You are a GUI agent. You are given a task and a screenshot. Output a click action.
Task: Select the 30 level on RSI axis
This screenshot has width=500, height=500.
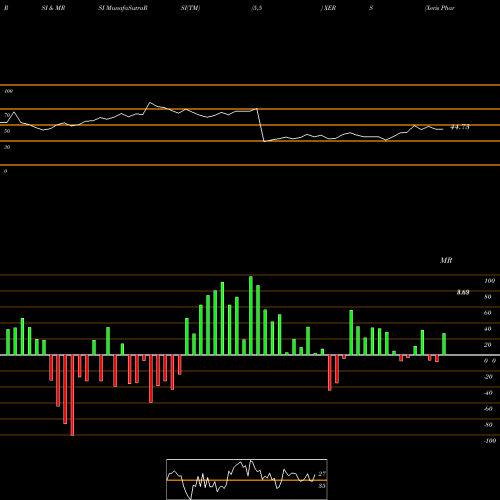tap(7, 147)
